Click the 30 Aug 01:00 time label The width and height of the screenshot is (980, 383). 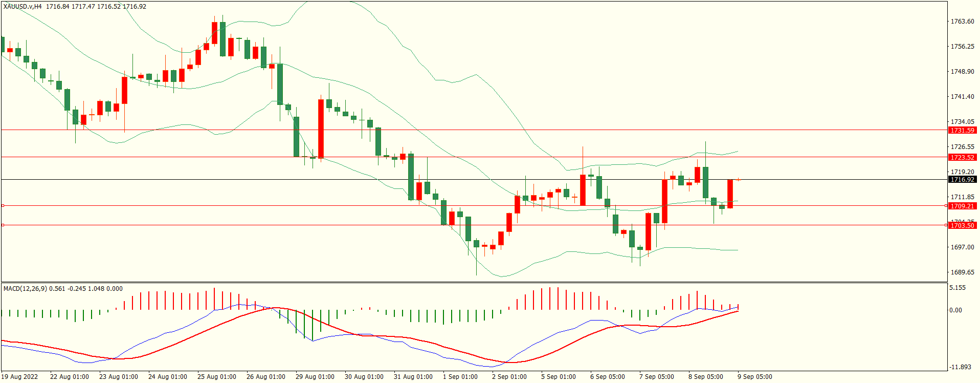(364, 377)
